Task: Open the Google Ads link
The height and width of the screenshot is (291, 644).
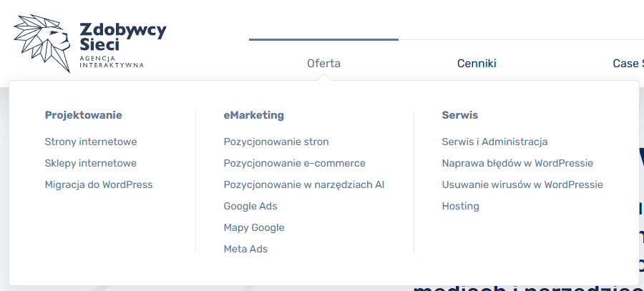Action: [250, 206]
